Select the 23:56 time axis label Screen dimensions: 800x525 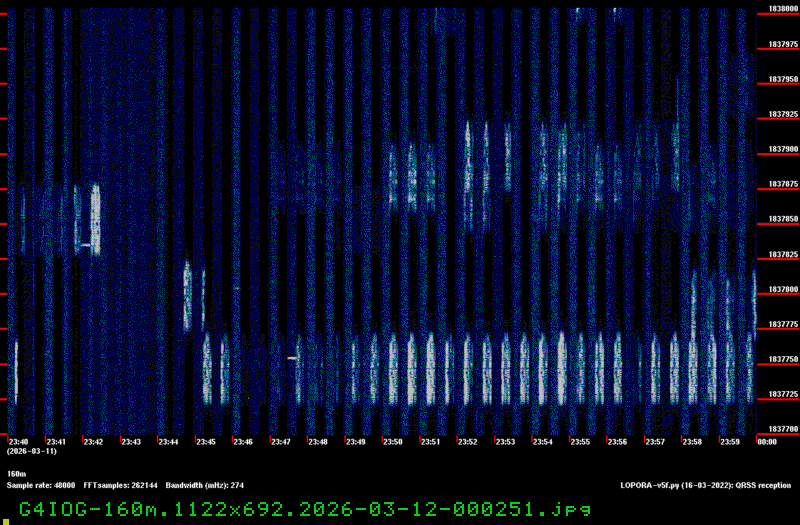[x=617, y=442]
